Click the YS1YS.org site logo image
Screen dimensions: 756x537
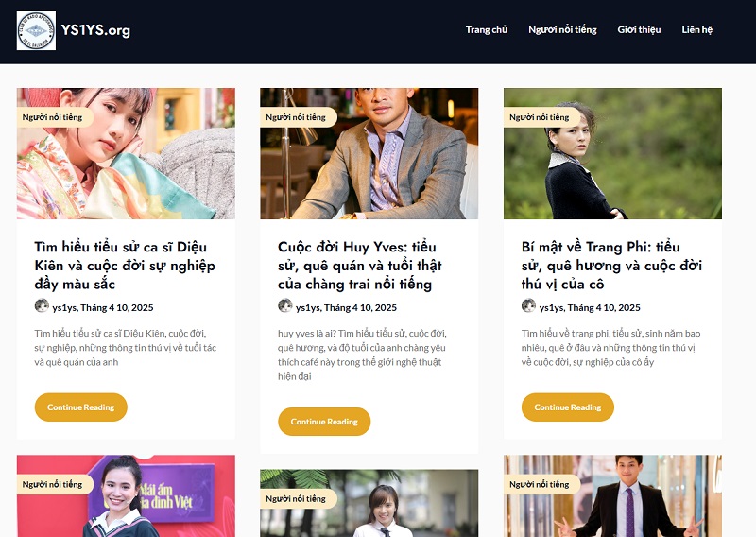coord(36,31)
